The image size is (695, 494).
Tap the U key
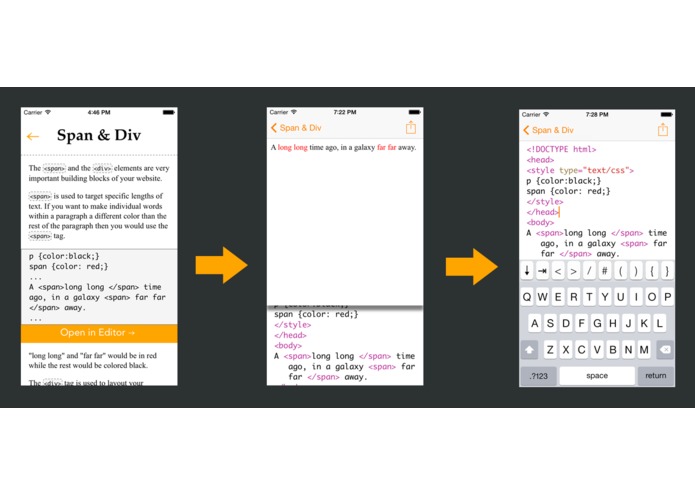(621, 297)
